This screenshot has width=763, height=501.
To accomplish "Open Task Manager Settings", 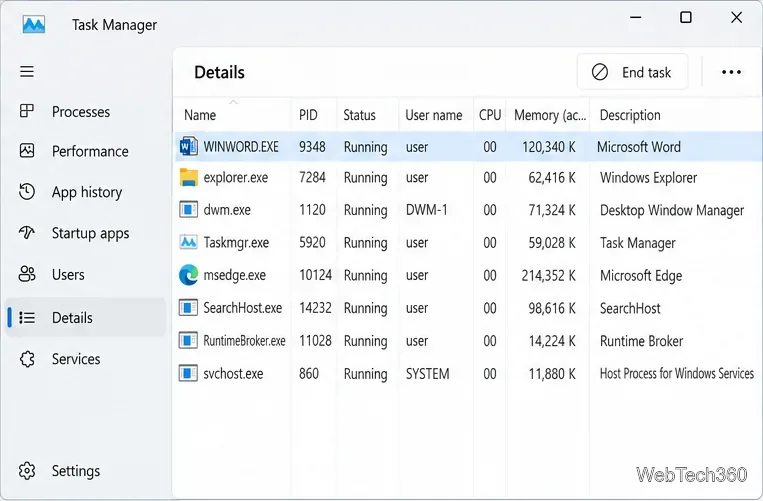I will click(76, 471).
